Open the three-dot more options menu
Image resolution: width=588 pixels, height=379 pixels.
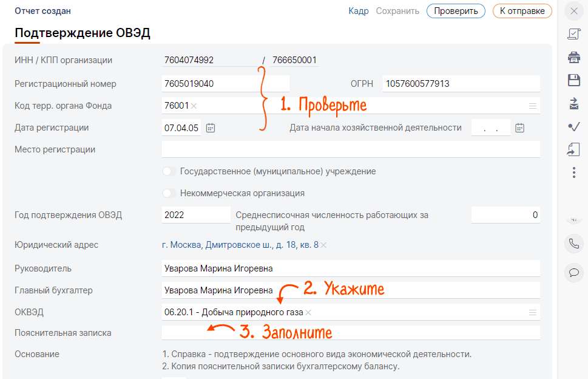point(573,172)
